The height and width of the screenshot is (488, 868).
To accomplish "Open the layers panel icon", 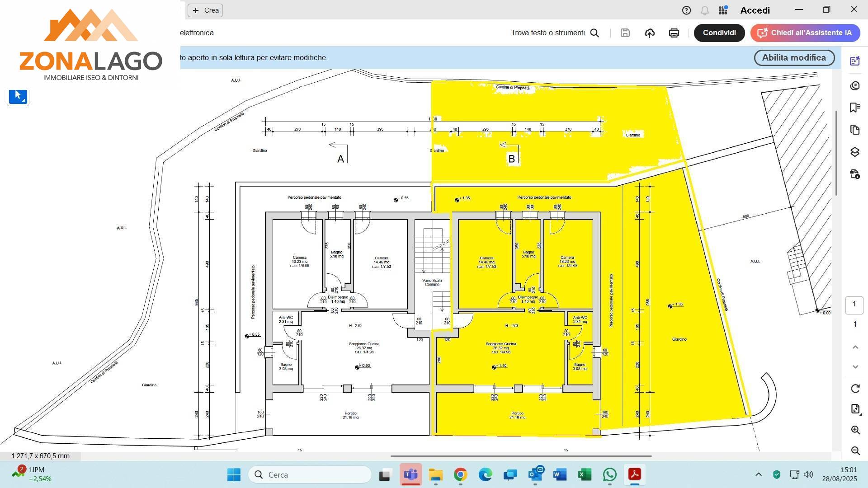I will pos(854,152).
